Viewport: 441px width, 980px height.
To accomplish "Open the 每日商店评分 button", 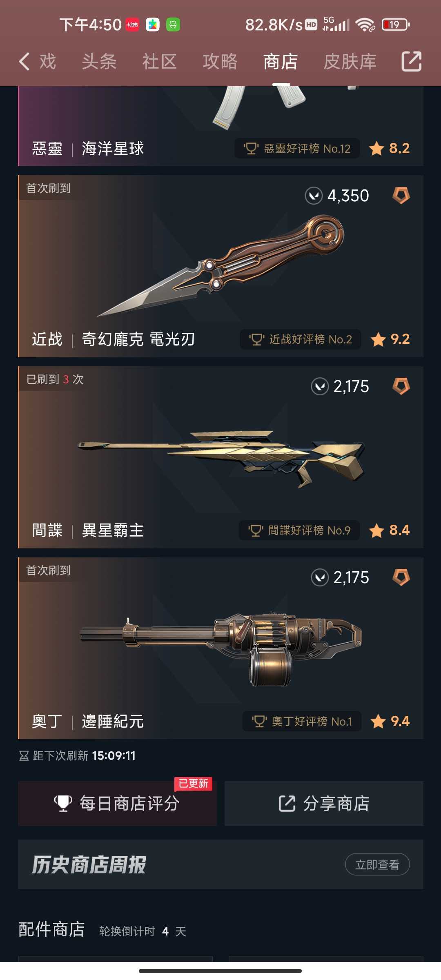I will pos(117,803).
